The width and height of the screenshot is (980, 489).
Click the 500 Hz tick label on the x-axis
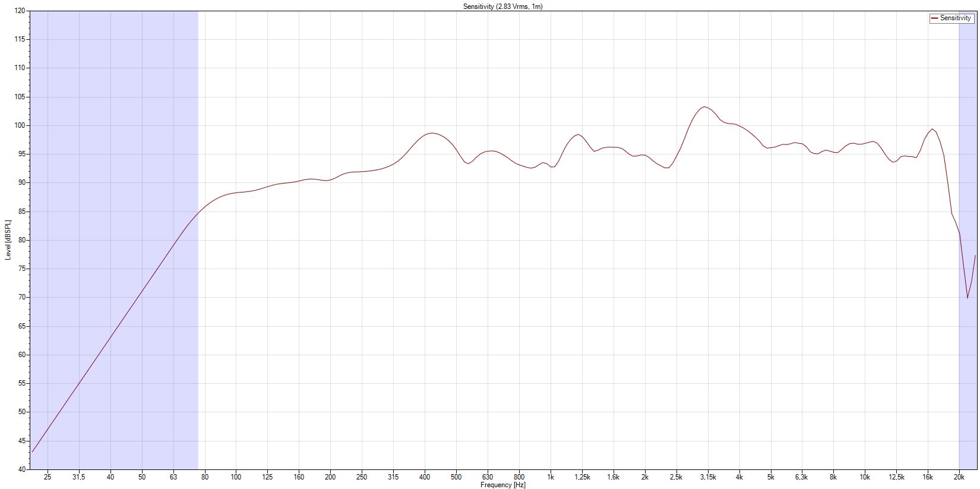coord(456,477)
